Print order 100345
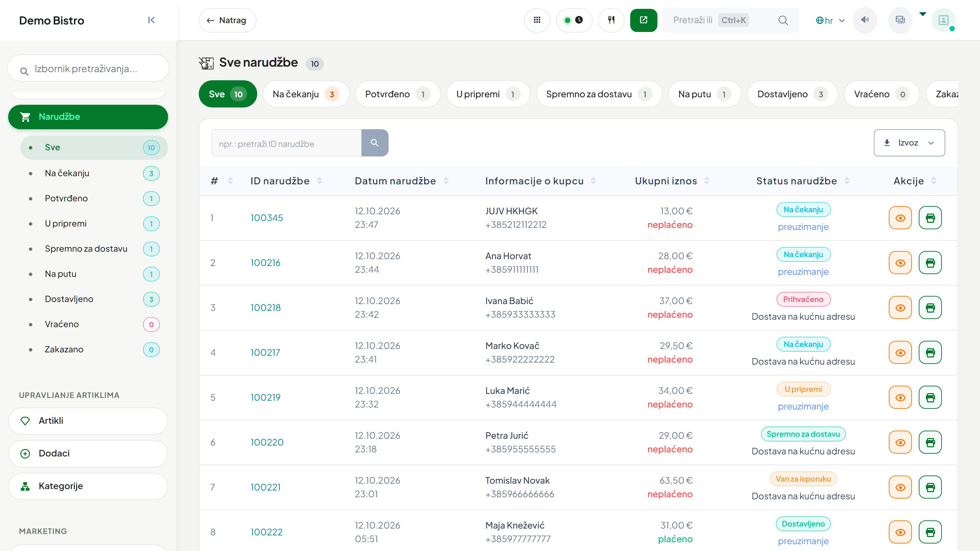Screen dimensions: 980x551 pyautogui.click(x=930, y=218)
